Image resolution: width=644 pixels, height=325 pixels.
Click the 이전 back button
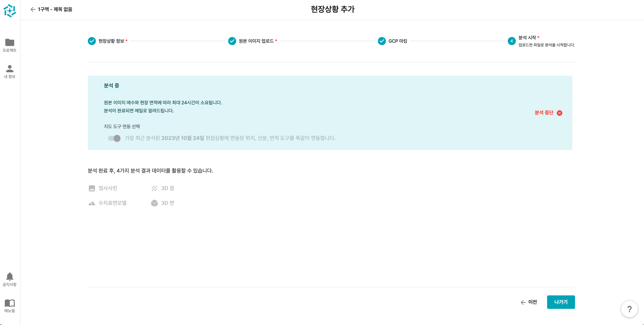click(529, 302)
